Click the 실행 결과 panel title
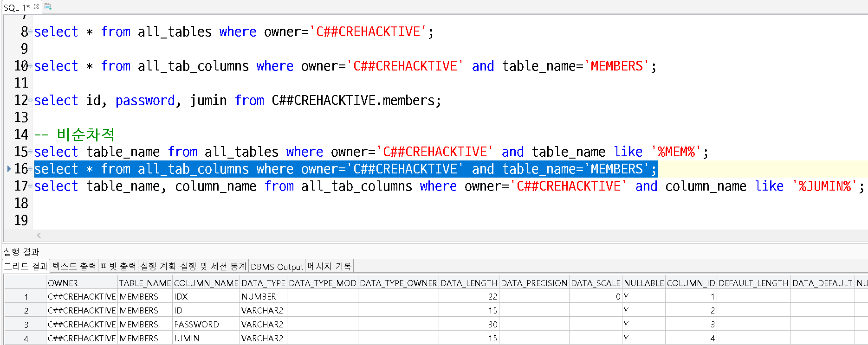Screen dimensions: 868x345 point(21,252)
